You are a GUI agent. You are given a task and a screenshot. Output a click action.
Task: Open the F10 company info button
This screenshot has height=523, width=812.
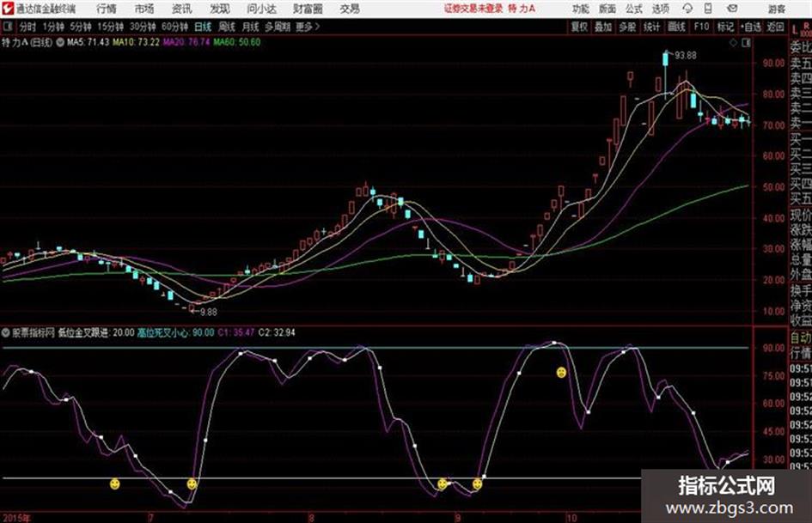(701, 27)
